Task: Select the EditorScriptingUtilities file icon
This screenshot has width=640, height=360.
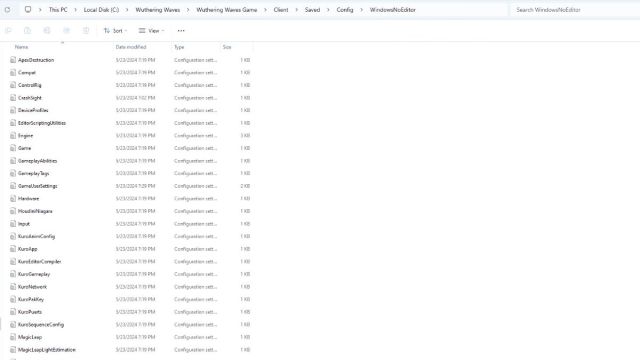Action: [x=13, y=123]
